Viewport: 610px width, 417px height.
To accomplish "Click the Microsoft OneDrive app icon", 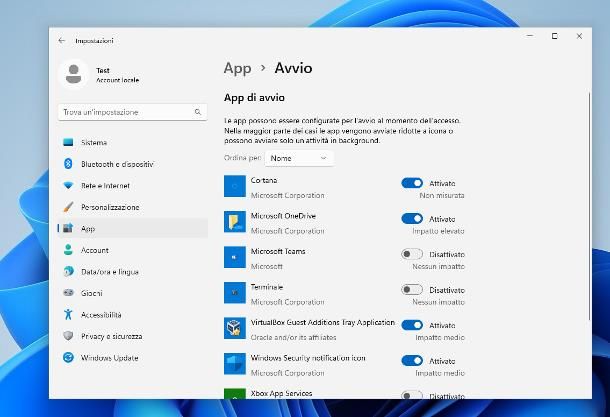I will (235, 222).
